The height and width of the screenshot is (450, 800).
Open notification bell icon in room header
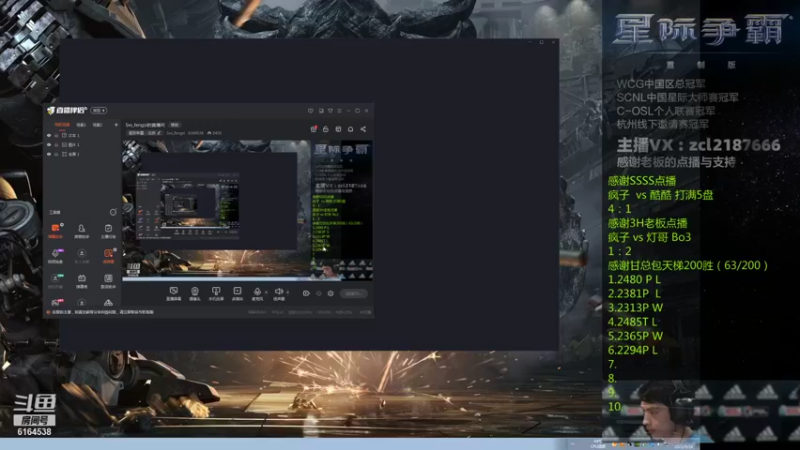pyautogui.click(x=351, y=129)
